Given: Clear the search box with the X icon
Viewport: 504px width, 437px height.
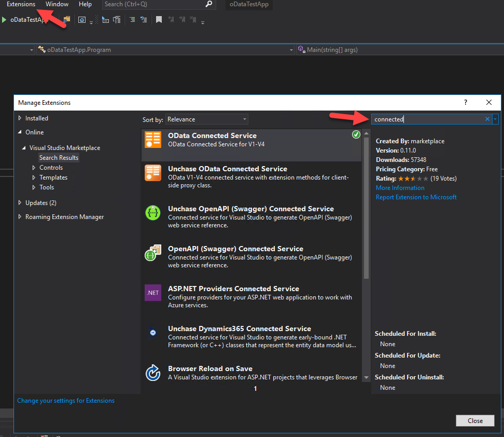Looking at the screenshot, I should tap(487, 119).
